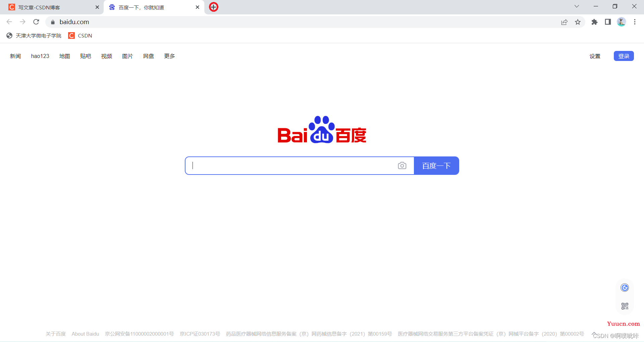This screenshot has width=644, height=342.
Task: Show the QR code icon
Action: tap(625, 306)
